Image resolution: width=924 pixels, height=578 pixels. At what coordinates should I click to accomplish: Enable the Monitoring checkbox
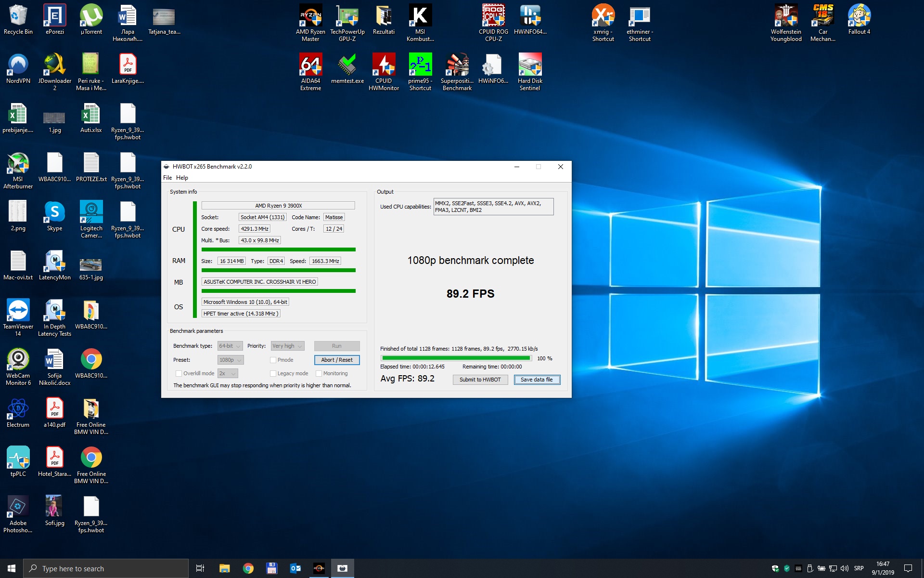point(319,373)
